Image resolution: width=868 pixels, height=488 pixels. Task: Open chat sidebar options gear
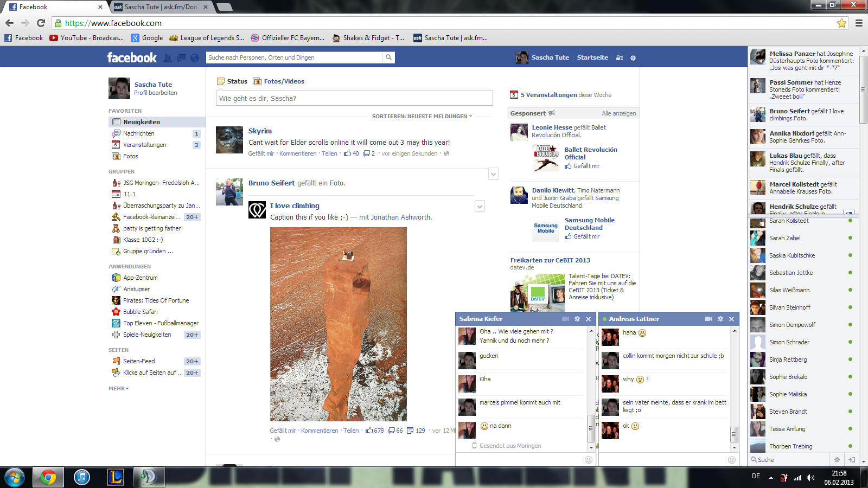[x=837, y=460]
